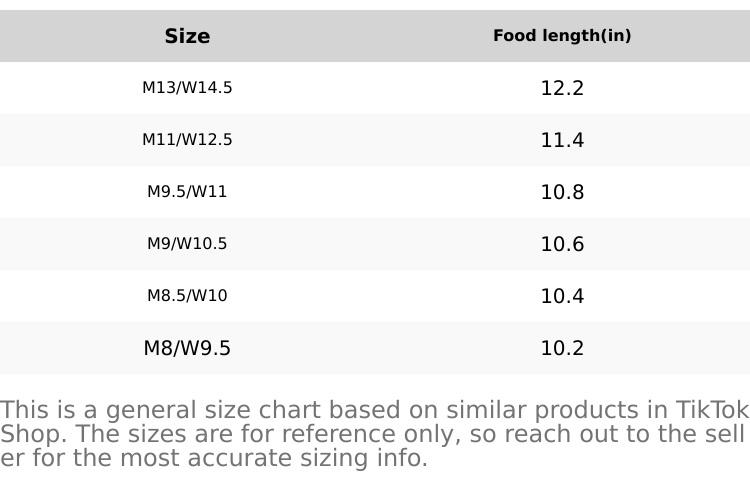Pick the M9/W10.5 size cell
The width and height of the screenshot is (750, 494).
point(187,244)
